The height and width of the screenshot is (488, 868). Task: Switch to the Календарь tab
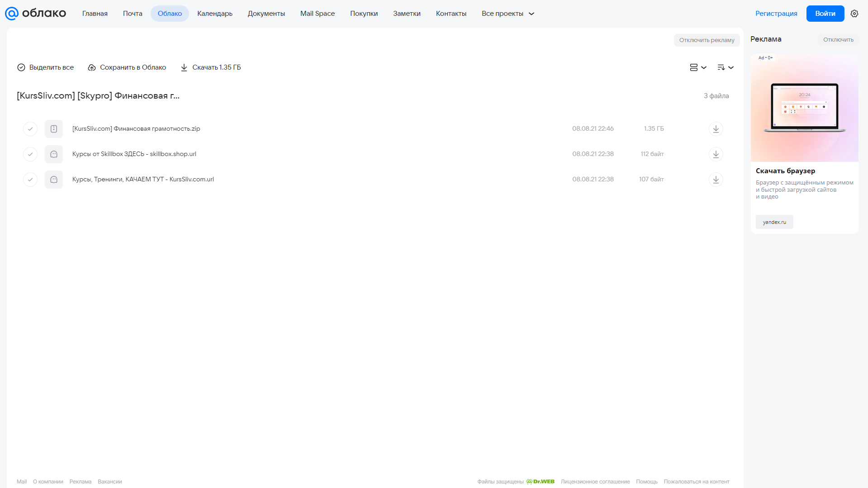[x=215, y=14]
